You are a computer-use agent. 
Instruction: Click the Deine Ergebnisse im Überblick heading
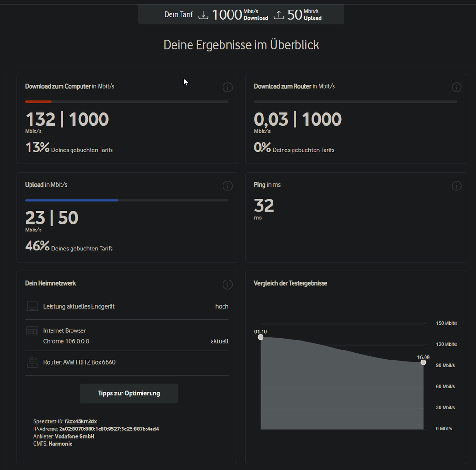tap(242, 45)
